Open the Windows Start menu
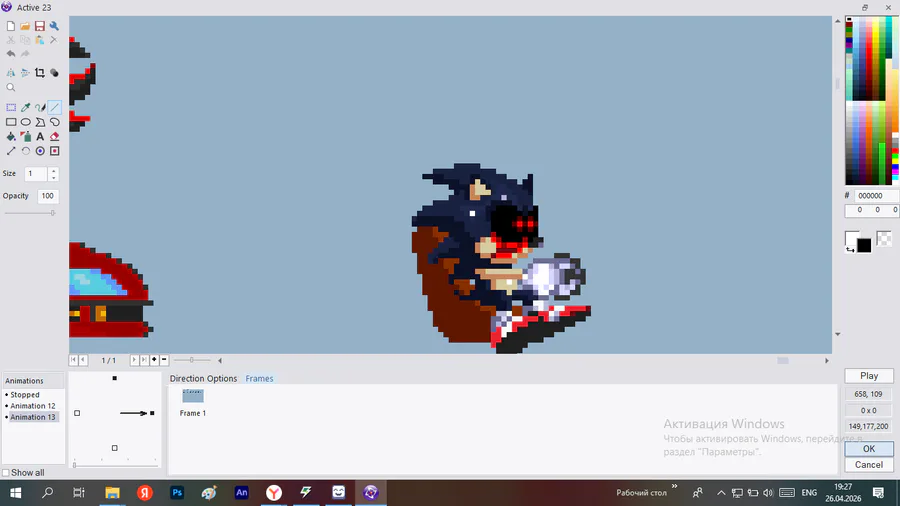Screen dimensions: 900x506 (15, 493)
